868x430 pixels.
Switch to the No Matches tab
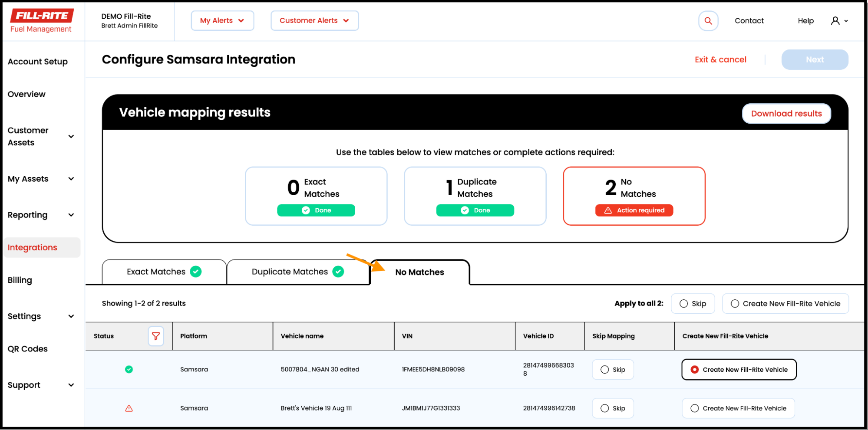point(419,272)
